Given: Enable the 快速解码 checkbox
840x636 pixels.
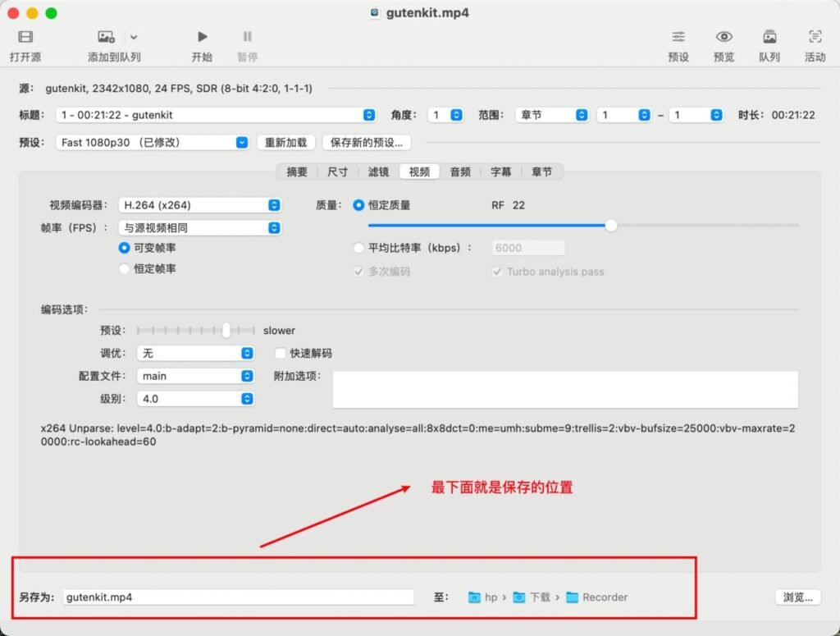Looking at the screenshot, I should [281, 353].
